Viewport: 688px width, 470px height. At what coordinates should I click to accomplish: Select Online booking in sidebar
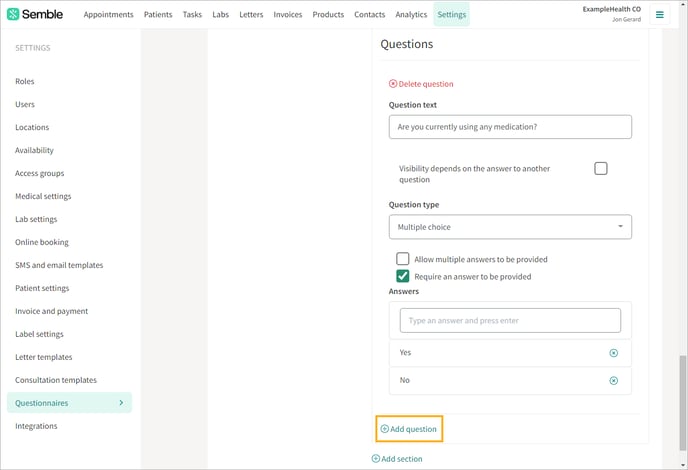tap(42, 242)
